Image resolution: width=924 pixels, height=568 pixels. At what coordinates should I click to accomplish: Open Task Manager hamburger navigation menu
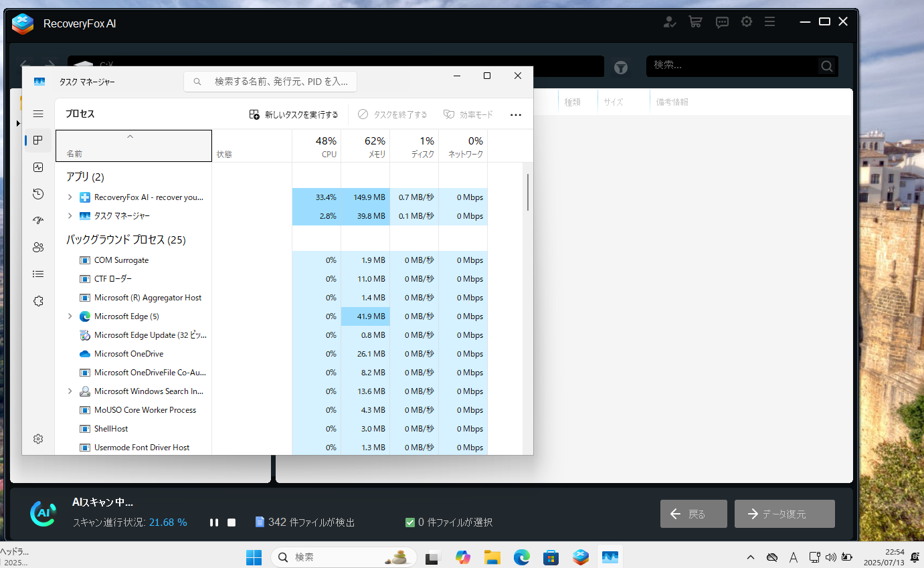pos(38,114)
